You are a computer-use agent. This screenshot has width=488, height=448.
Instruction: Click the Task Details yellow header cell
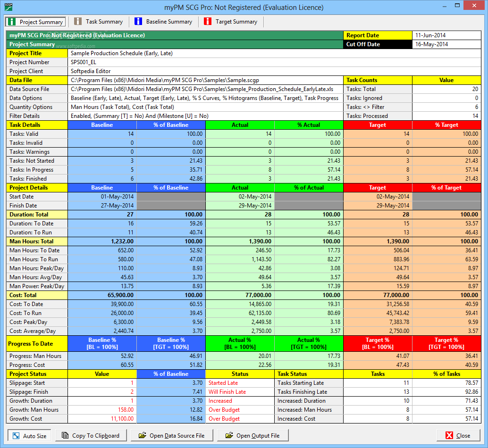[37, 125]
